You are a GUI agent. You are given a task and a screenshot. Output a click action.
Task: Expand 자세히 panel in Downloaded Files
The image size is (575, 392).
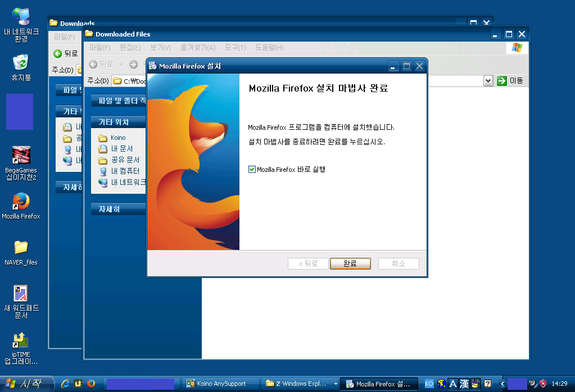click(118, 209)
